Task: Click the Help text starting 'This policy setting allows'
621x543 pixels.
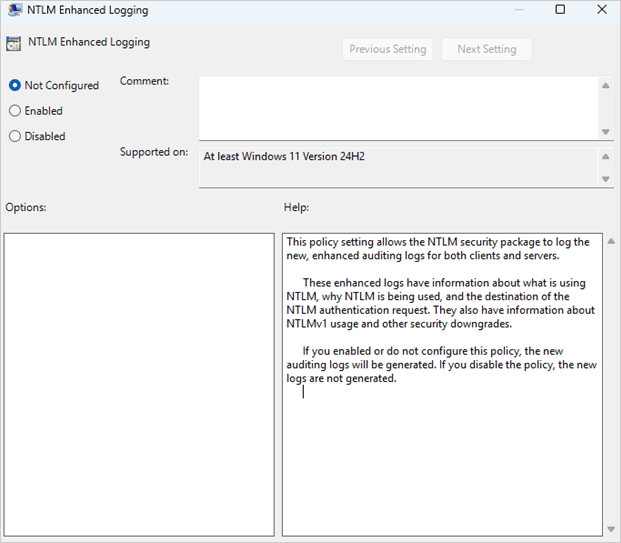Action: (438, 249)
